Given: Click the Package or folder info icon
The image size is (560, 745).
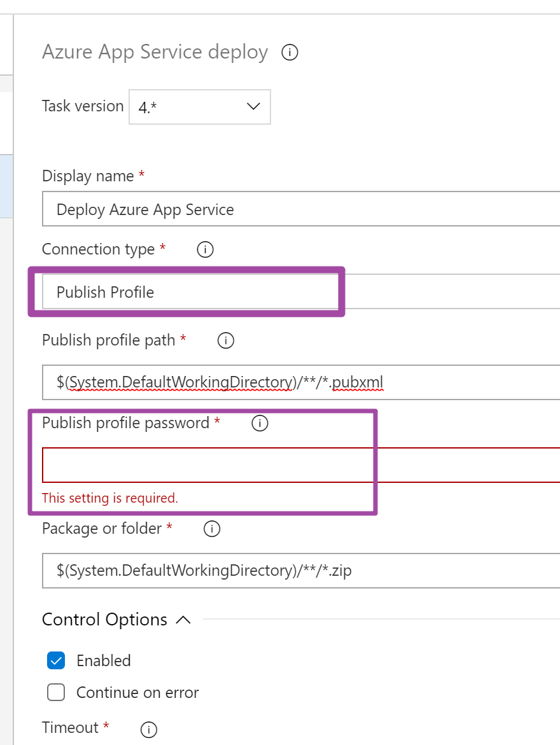Looking at the screenshot, I should click(x=211, y=529).
